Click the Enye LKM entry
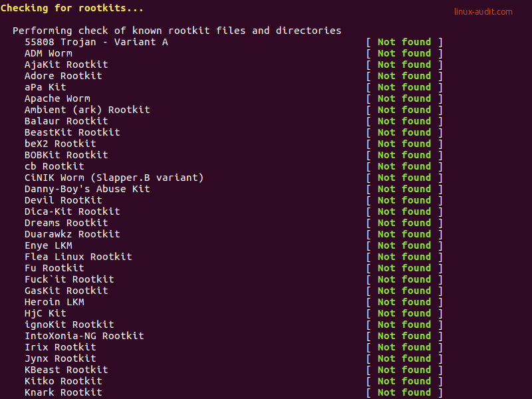The image size is (532, 399). click(x=49, y=245)
